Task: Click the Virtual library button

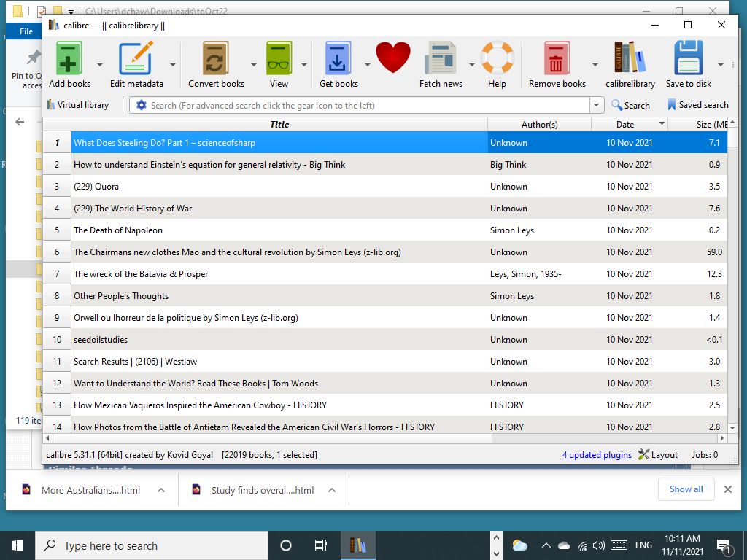Action: (78, 105)
